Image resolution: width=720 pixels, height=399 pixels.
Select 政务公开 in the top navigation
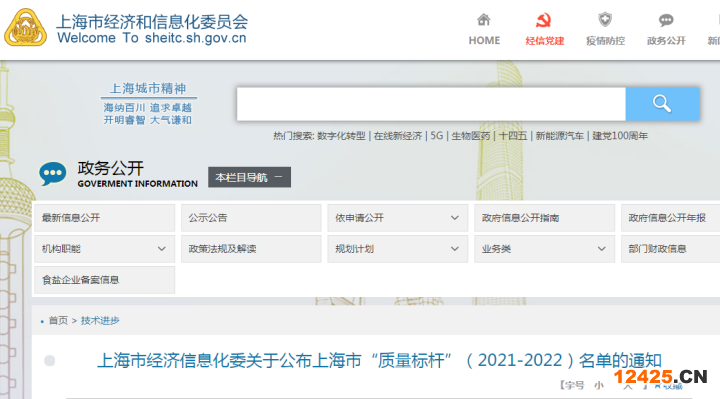click(x=666, y=41)
